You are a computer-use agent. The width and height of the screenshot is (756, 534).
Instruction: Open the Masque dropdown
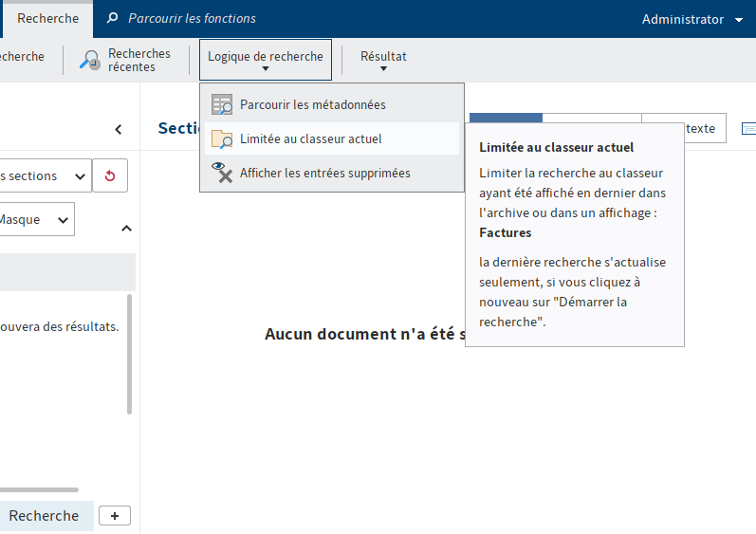tap(36, 219)
